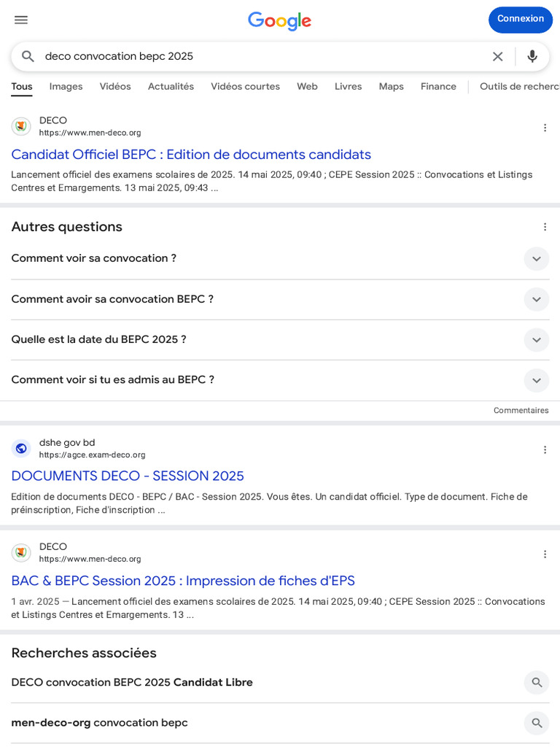Switch to the Images tab
The image size is (560, 747).
click(66, 86)
